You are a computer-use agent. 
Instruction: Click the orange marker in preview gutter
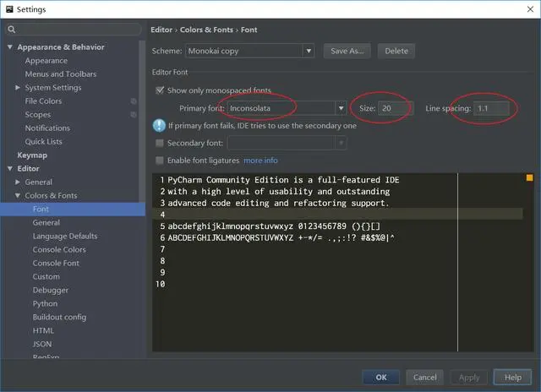click(x=529, y=178)
